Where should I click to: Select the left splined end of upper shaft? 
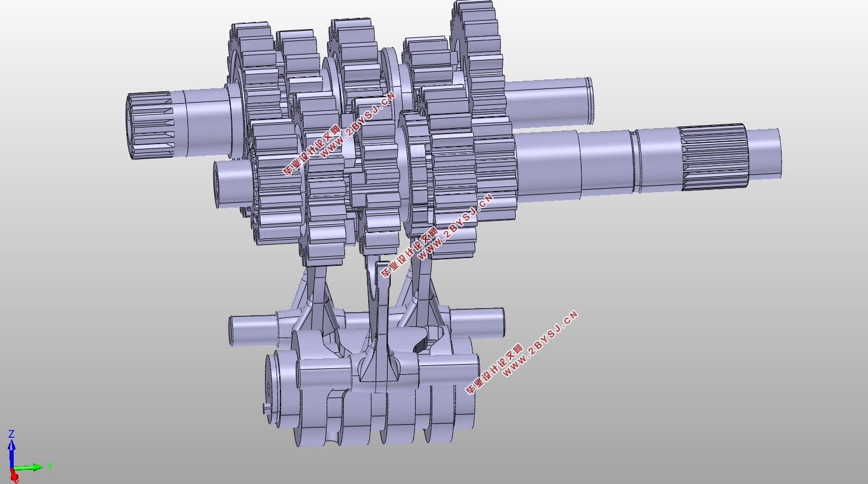pyautogui.click(x=149, y=125)
